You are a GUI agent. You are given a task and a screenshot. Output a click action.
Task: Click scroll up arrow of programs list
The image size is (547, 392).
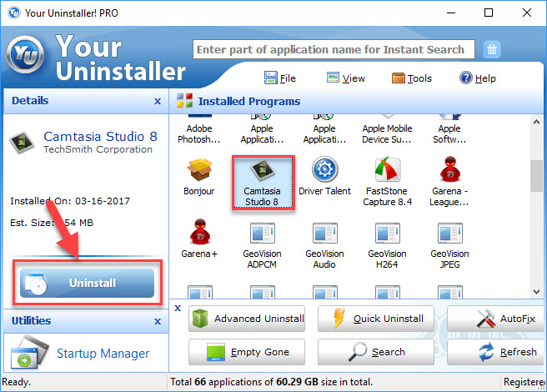[536, 122]
